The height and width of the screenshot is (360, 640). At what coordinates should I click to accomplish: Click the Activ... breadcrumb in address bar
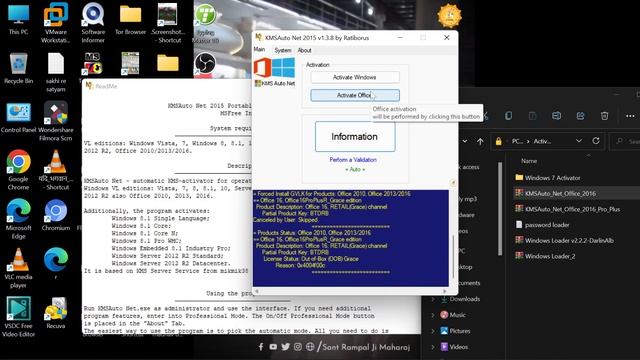click(542, 141)
